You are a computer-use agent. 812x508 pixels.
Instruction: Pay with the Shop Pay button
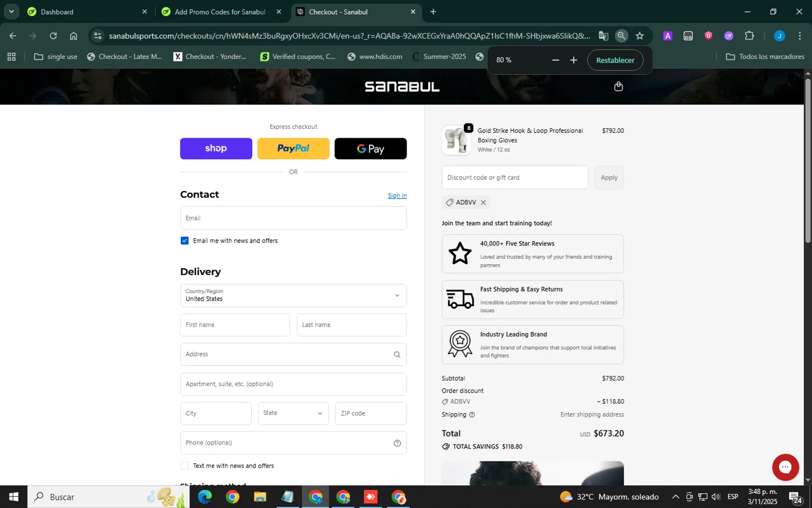coord(216,148)
